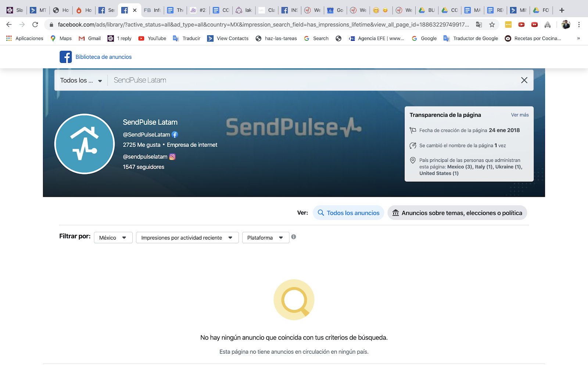Switch to the Go calendar browser tab
This screenshot has height=368, width=588.
point(335,10)
